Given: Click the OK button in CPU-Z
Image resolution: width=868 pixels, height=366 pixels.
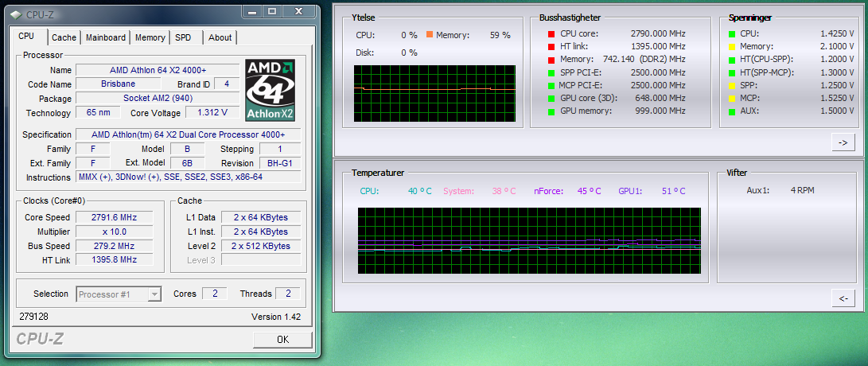Looking at the screenshot, I should click(282, 340).
